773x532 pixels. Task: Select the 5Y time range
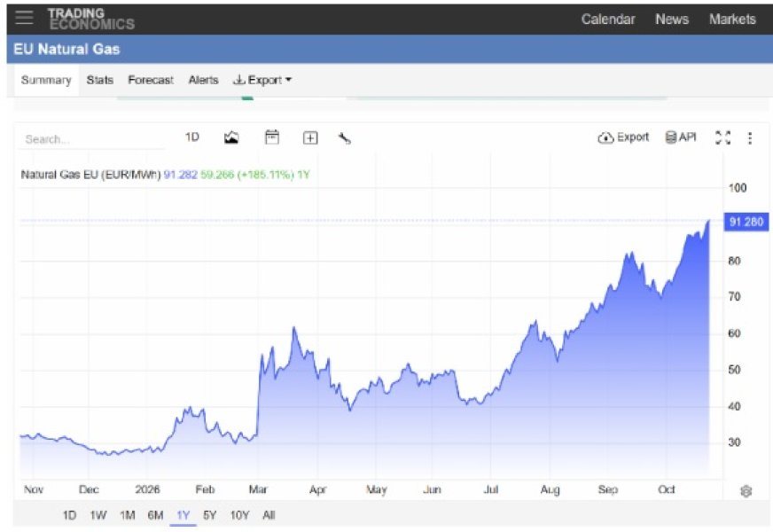tap(209, 515)
